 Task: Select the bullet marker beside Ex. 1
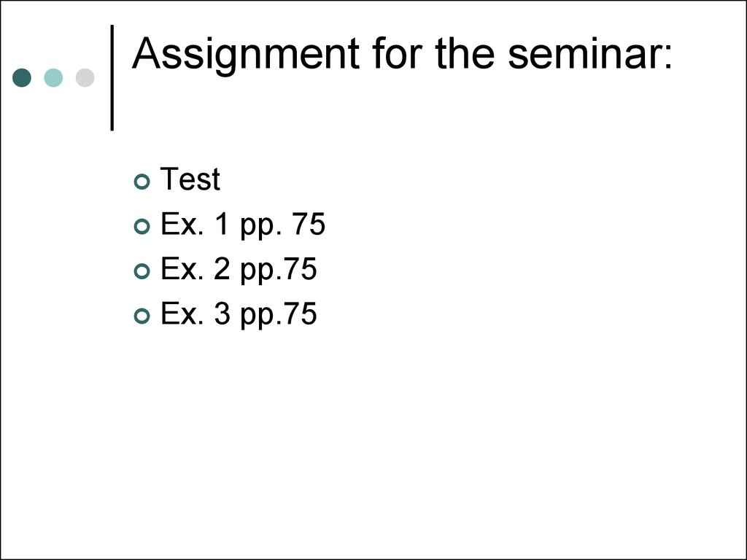(x=142, y=227)
